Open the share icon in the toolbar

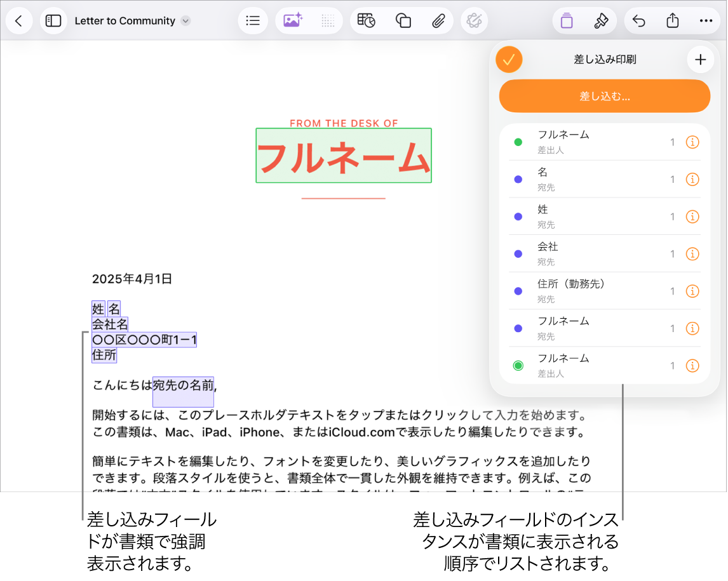[x=673, y=20]
